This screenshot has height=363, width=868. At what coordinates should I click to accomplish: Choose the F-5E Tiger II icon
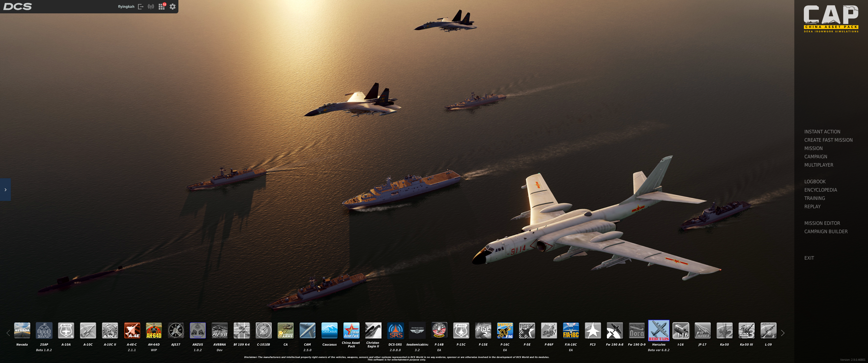tap(527, 330)
